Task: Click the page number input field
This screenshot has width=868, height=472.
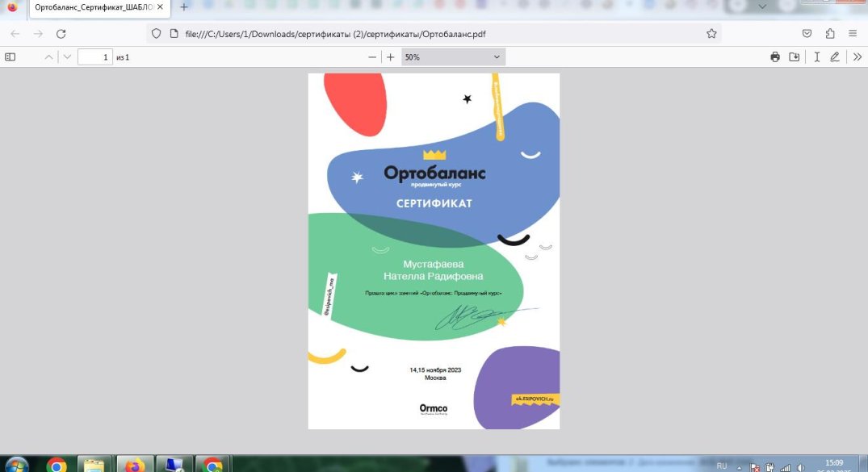Action: [x=95, y=57]
